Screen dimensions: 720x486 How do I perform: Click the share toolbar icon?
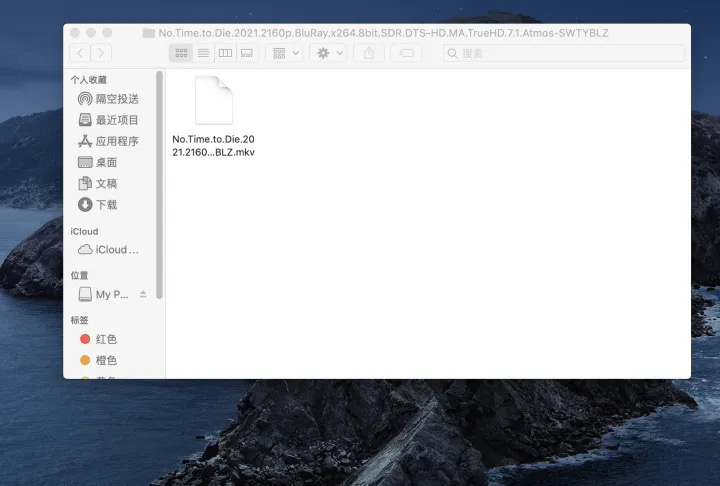[369, 53]
